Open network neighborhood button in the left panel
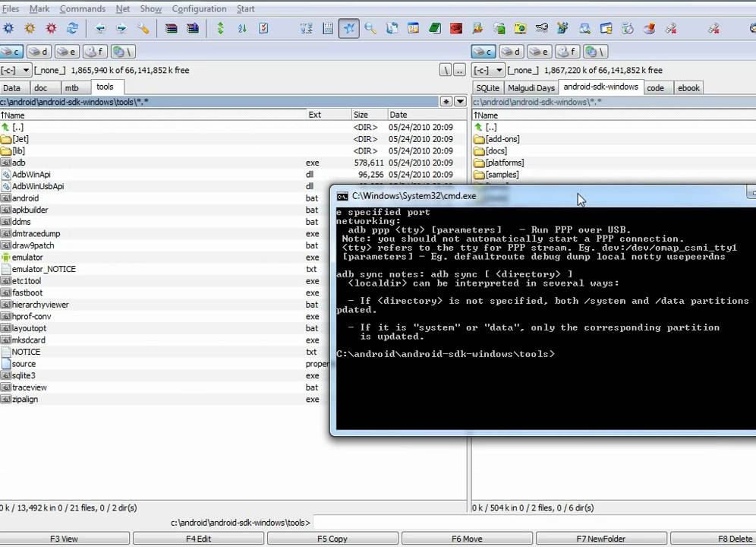Image resolution: width=756 pixels, height=547 pixels. (123, 51)
